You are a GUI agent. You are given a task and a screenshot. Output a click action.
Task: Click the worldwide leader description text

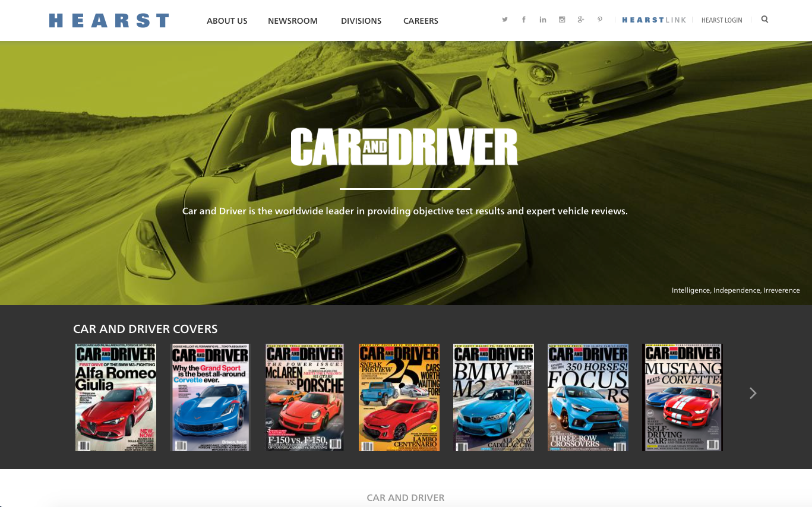point(405,211)
